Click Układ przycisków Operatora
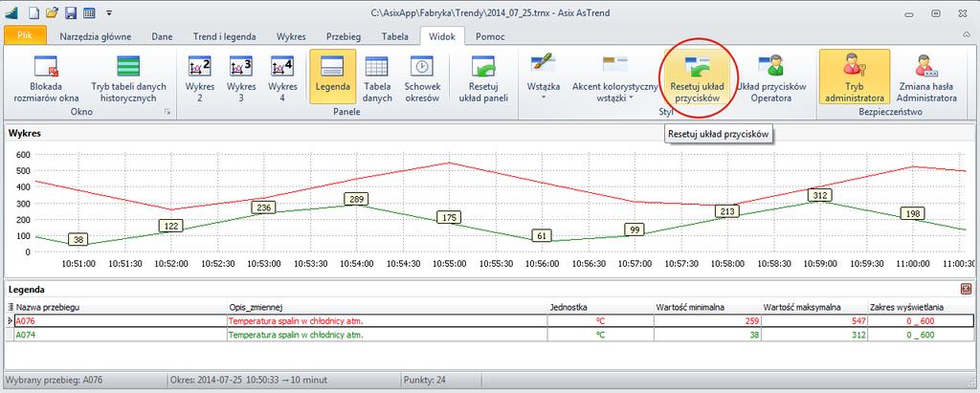This screenshot has height=393, width=980. tap(771, 78)
